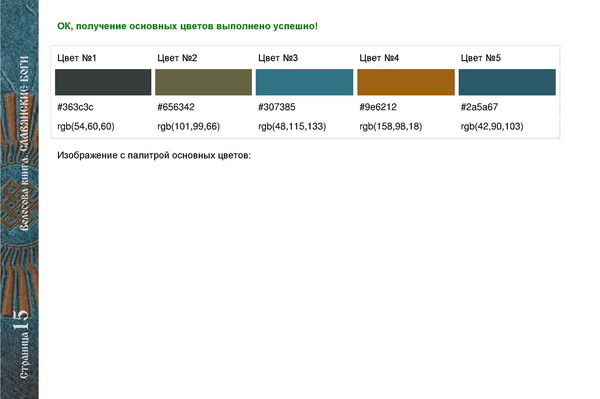Select hex code #9e6212
Screen dimensions: 600x399
378,107
